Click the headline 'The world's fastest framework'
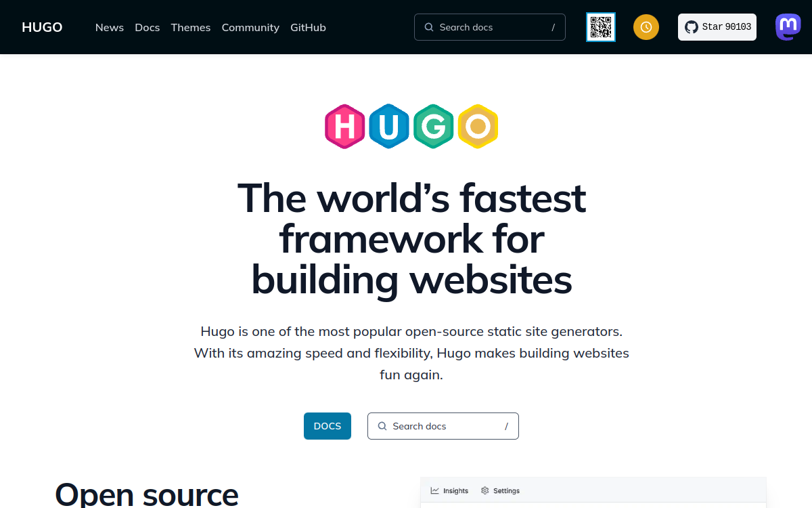This screenshot has width=812, height=508. point(411,238)
